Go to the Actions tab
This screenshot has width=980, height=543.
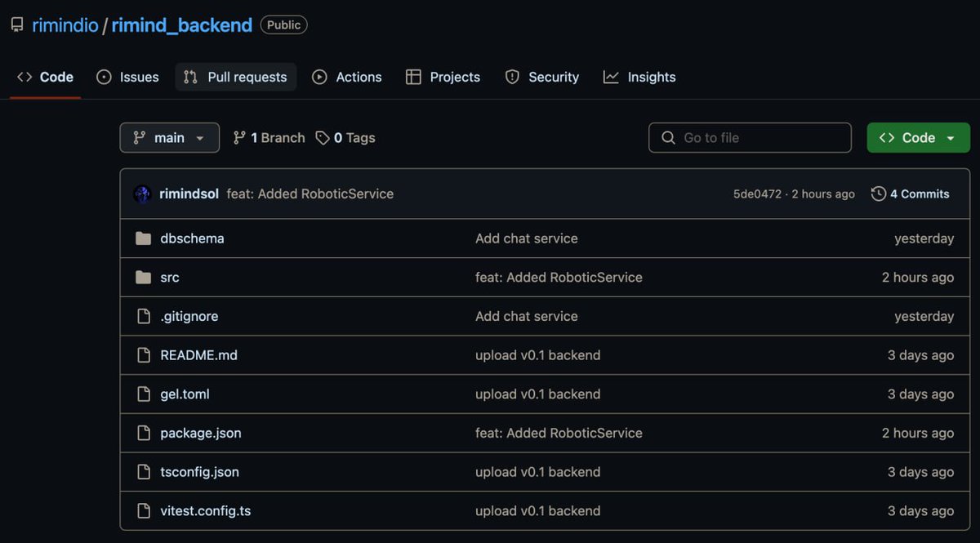coord(347,77)
